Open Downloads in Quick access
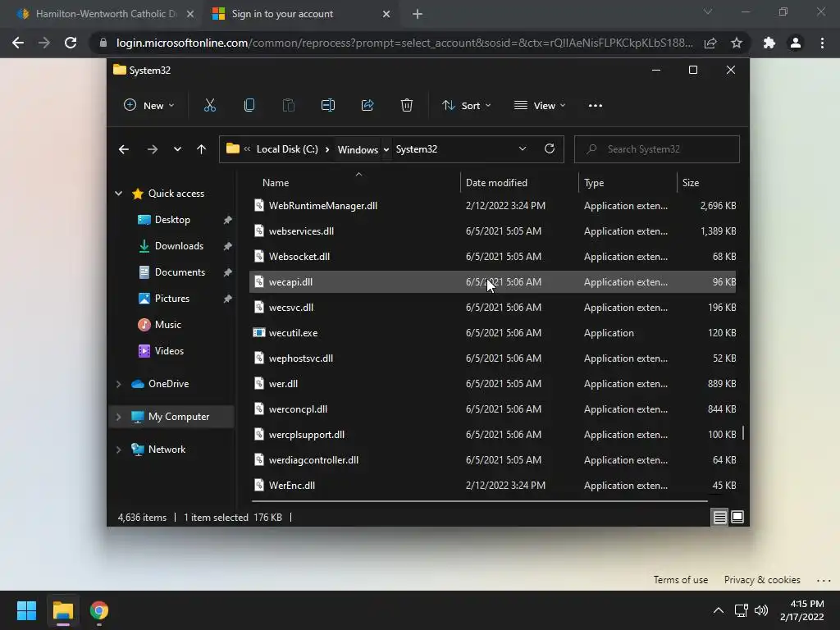Viewport: 840px width, 630px height. coord(179,246)
